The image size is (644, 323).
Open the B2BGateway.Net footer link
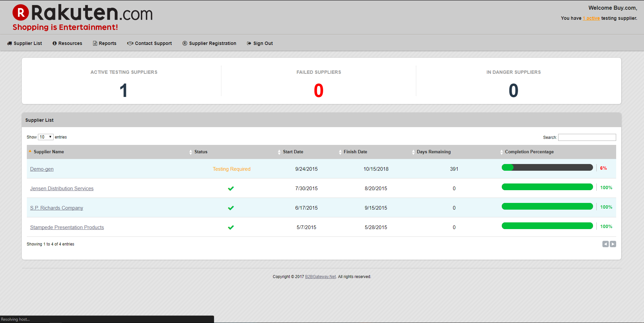pos(320,277)
